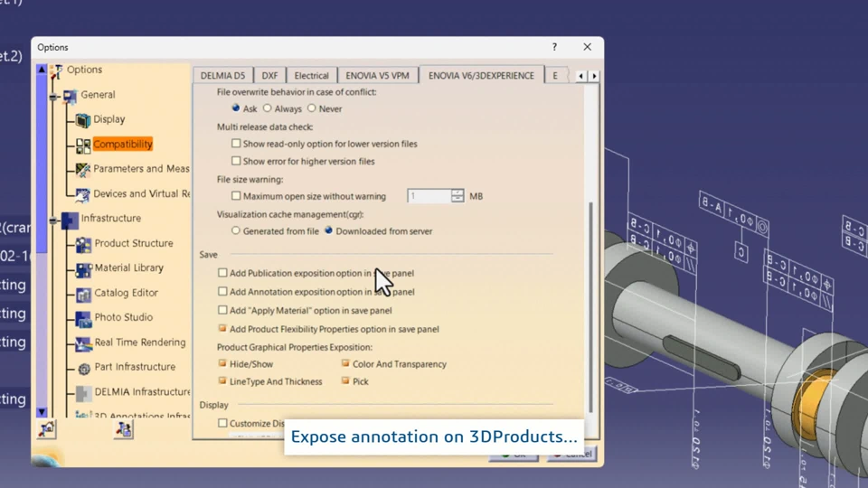Open the Real Time Rendering icon

point(83,343)
